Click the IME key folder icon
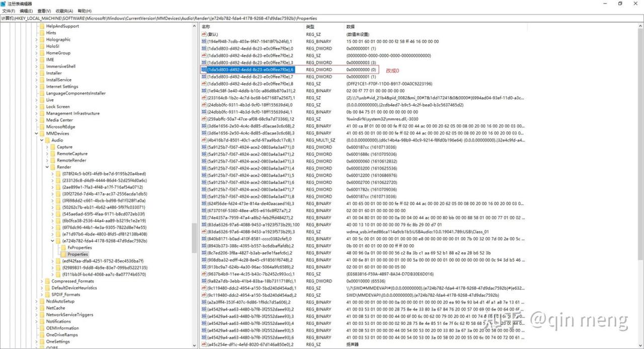Viewport: 644px width, 349px height. (42, 59)
